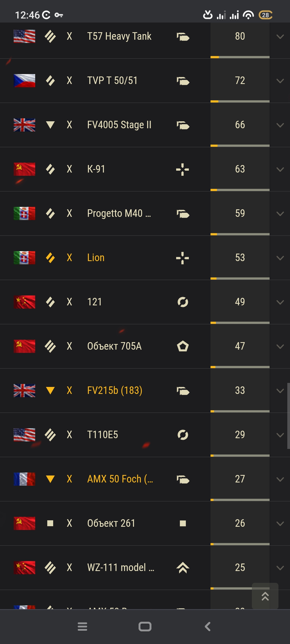Screen dimensions: 290x644
Task: Tap the USA flag beside T57 Heavy Tank
Action: click(24, 36)
